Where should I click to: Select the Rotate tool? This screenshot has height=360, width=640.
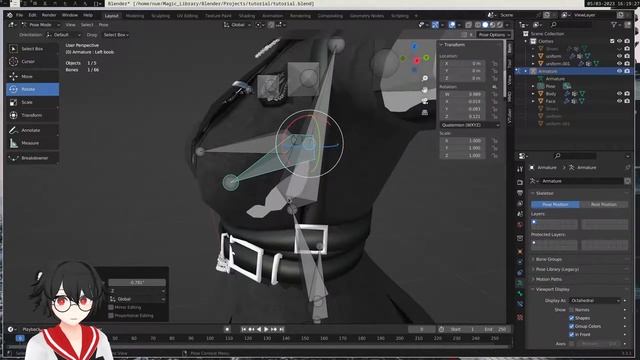[33, 89]
